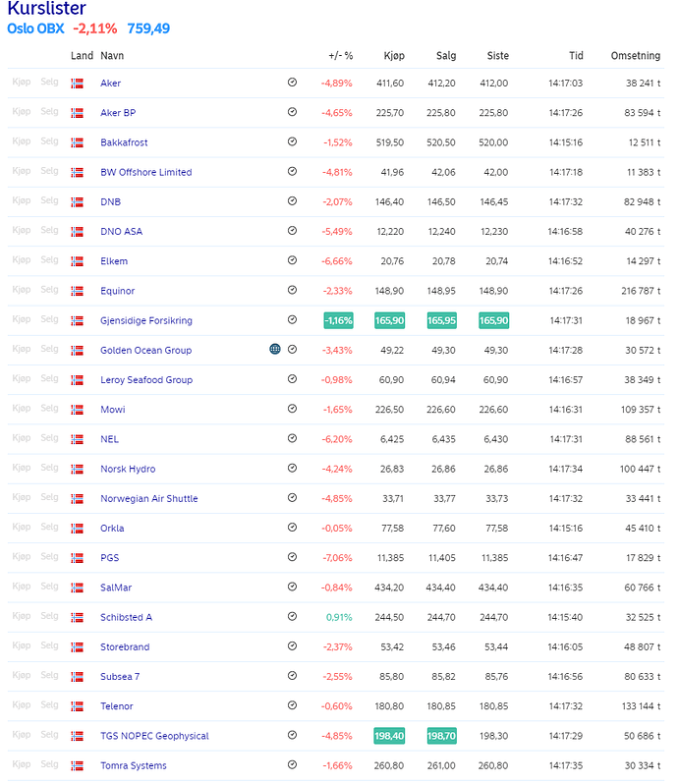Click highlighted 165,90 Kjøp price for Gjensidige
The height and width of the screenshot is (784, 678).
pyautogui.click(x=389, y=320)
